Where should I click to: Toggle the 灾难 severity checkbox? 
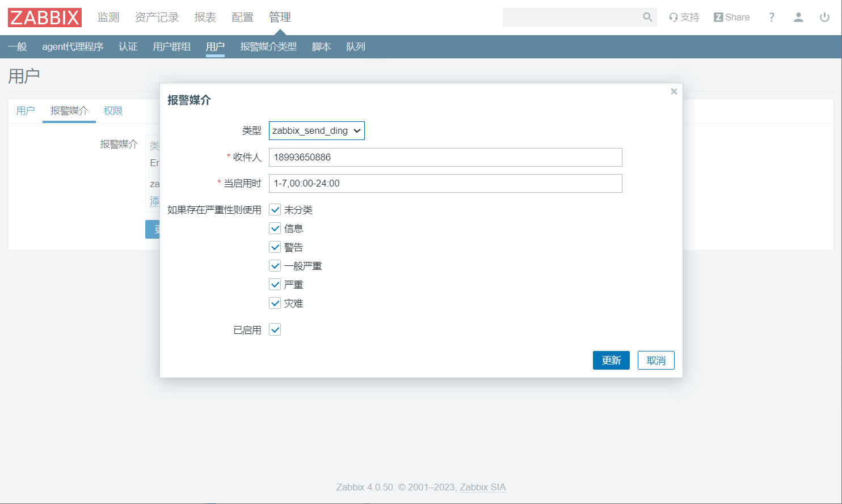(x=275, y=303)
